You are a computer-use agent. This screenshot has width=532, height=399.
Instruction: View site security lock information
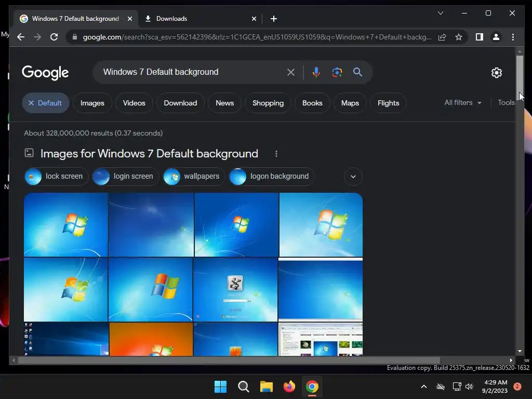[75, 37]
